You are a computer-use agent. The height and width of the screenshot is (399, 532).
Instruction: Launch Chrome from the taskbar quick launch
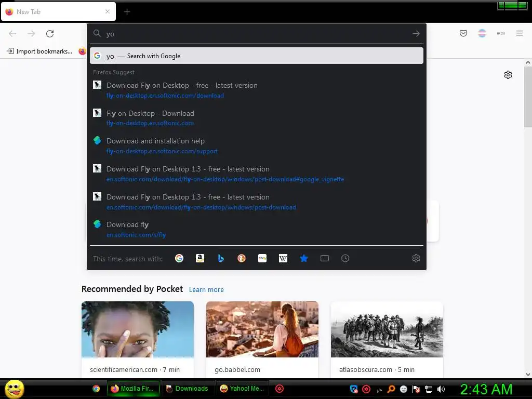click(x=96, y=389)
